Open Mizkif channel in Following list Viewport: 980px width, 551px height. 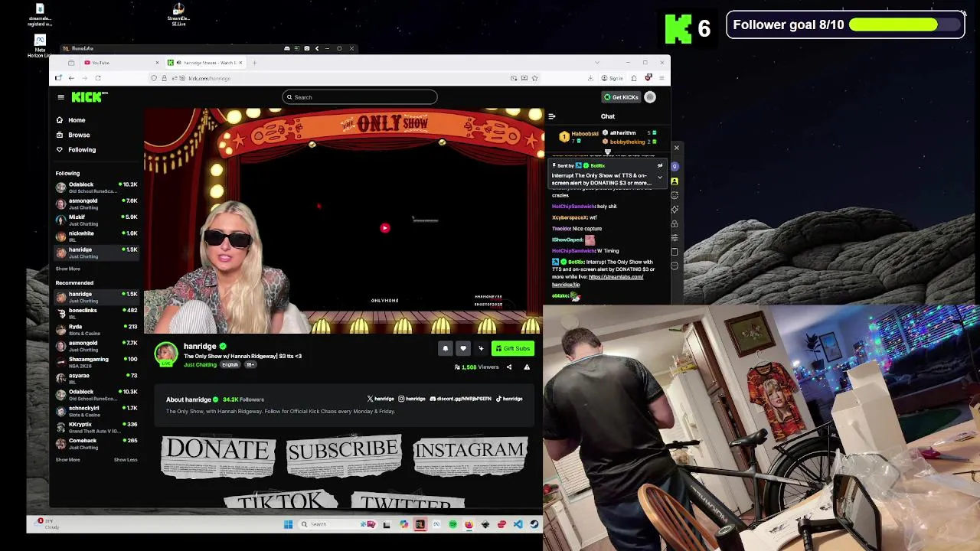[x=96, y=220]
